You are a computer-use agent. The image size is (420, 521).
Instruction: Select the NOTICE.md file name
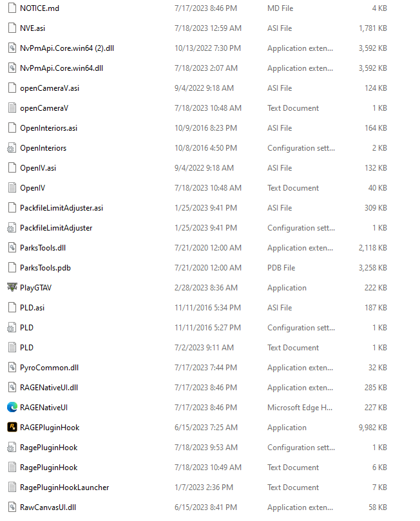[39, 8]
